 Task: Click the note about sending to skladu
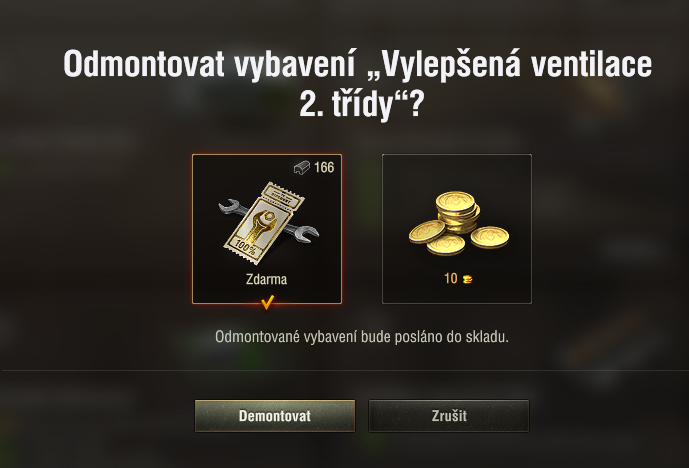pos(362,337)
